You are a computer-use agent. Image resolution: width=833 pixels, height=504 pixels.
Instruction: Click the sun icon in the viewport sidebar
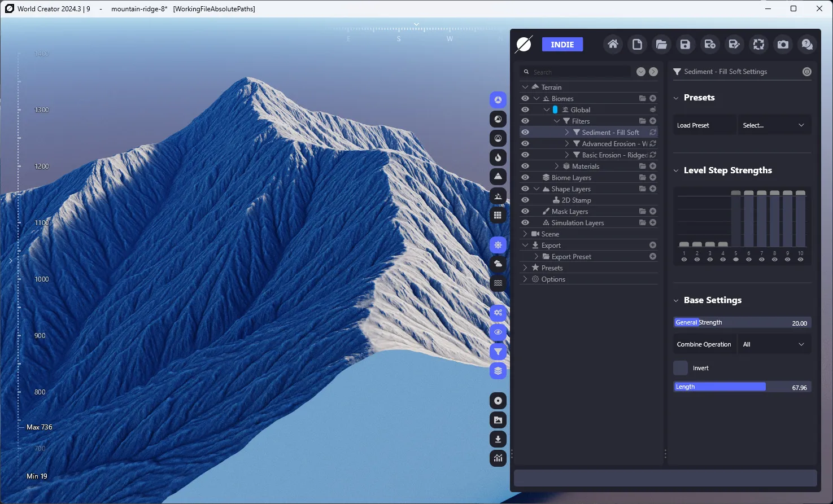498,245
